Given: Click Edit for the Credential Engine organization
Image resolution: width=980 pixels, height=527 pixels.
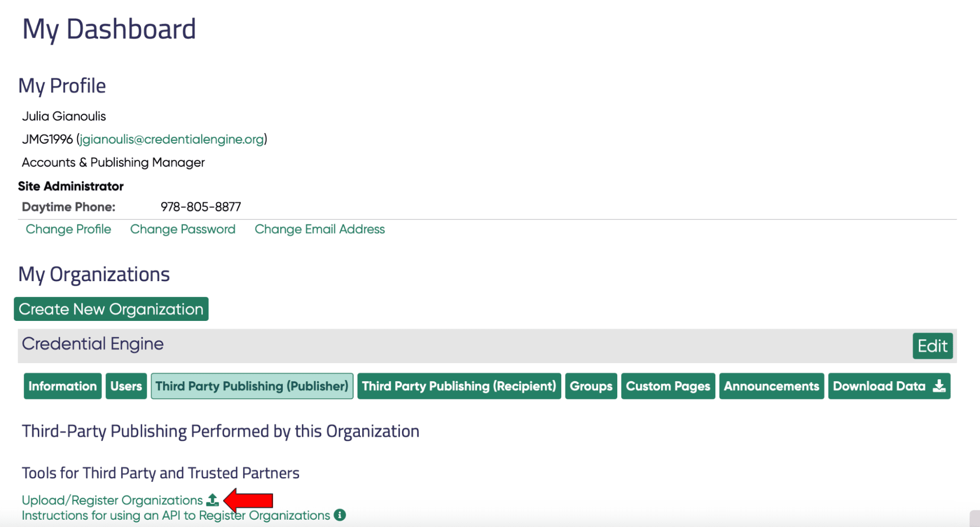Looking at the screenshot, I should coord(932,345).
